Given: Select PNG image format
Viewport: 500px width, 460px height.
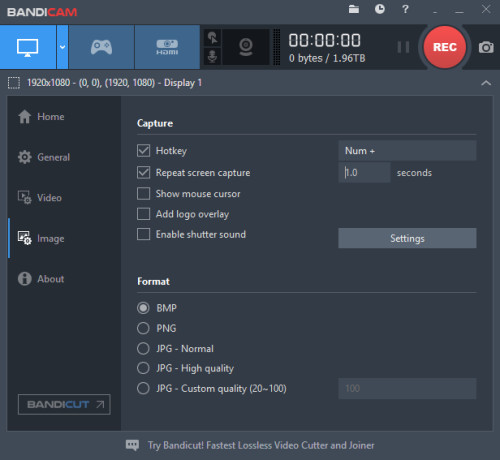Looking at the screenshot, I should pos(143,328).
